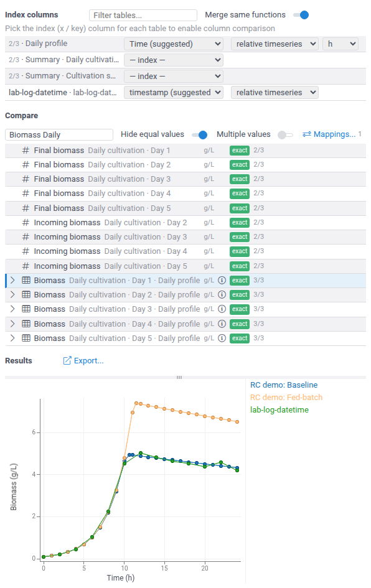Click RC demo: Baseline legend entry

(x=284, y=385)
